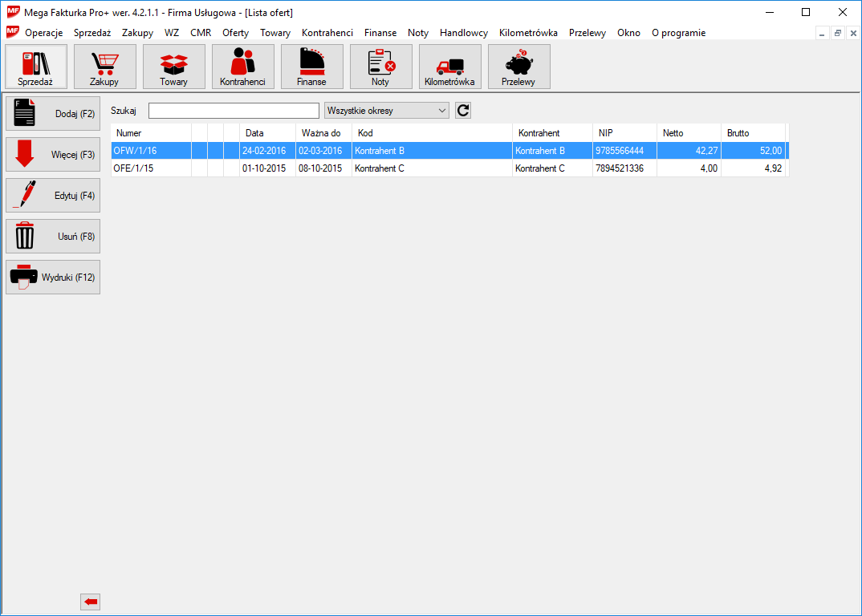Sort the list by Brutto column header
The height and width of the screenshot is (616, 862).
(752, 133)
